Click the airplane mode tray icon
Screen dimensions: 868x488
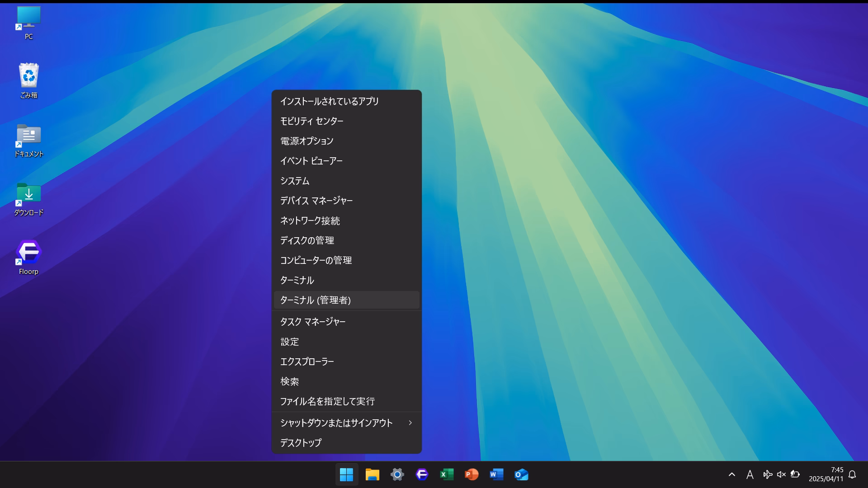(x=767, y=474)
